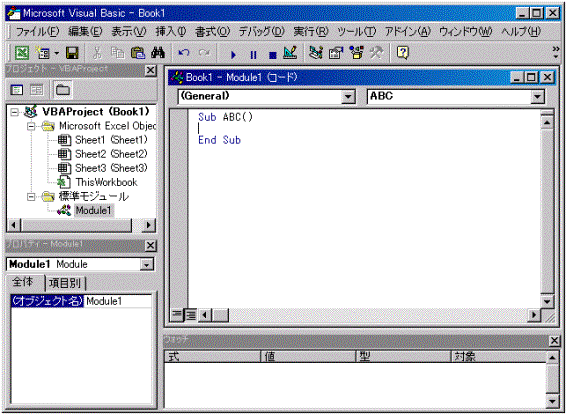
Task: Open Properties Window toolbar icon
Action: pos(336,53)
